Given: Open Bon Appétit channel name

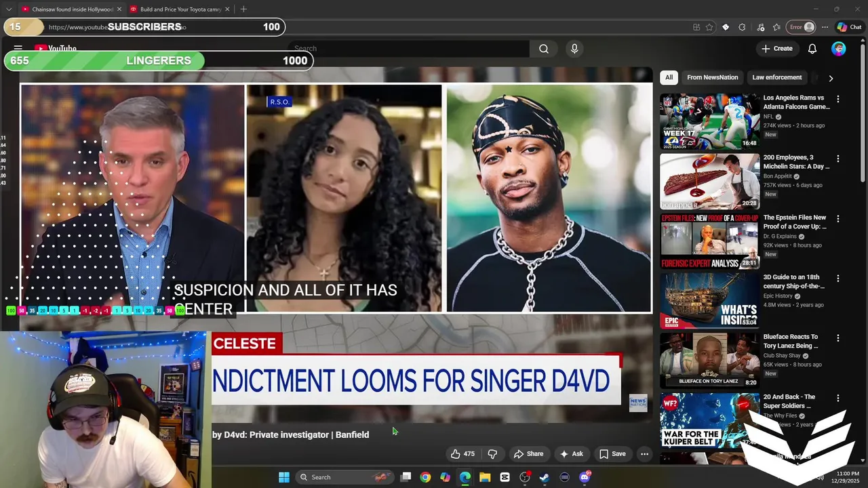Looking at the screenshot, I should (777, 176).
